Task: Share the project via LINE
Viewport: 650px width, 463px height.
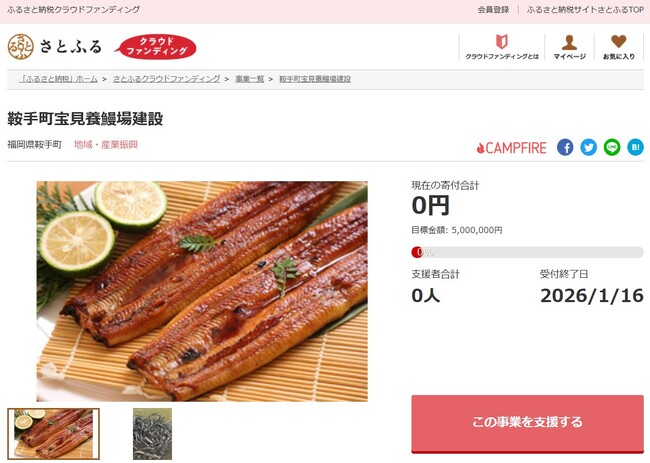Action: coord(612,147)
